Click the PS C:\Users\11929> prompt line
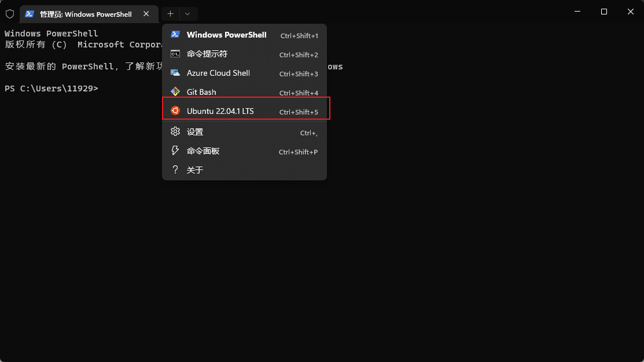This screenshot has width=644, height=362. (51, 88)
